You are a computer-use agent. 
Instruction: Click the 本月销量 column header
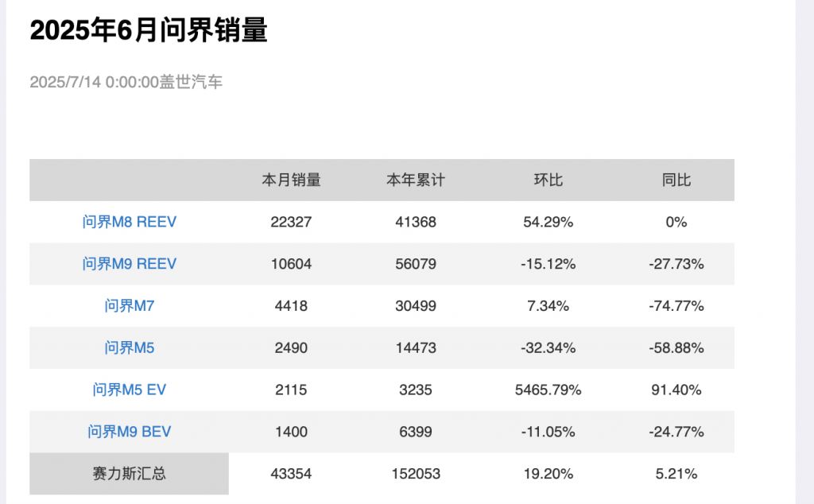click(x=291, y=180)
